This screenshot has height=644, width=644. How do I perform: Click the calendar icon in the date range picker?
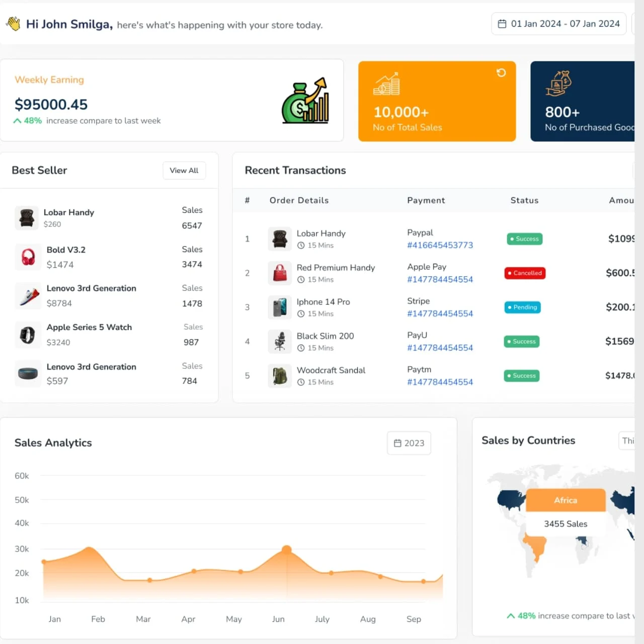(x=503, y=24)
